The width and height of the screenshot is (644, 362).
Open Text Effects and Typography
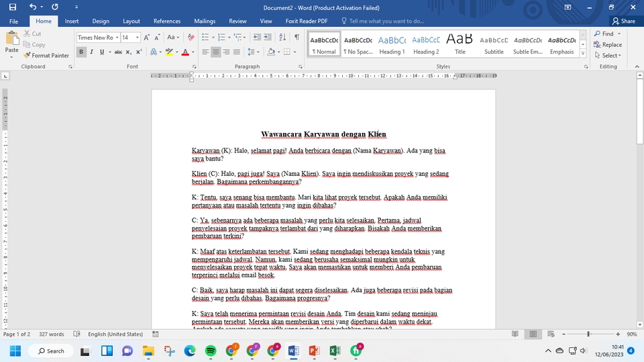pos(154,52)
